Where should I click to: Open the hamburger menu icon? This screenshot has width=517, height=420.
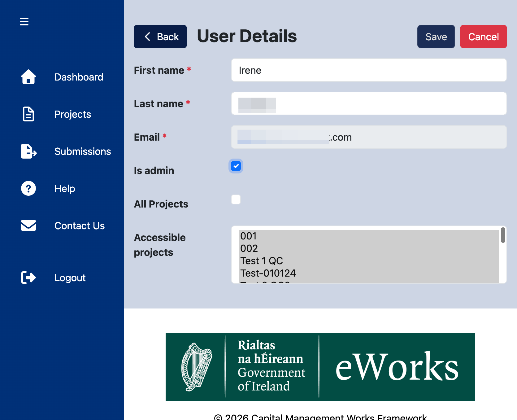pyautogui.click(x=24, y=22)
